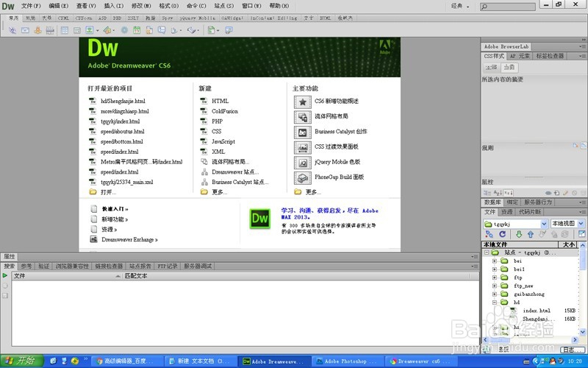Click the Media insert toolbar icon
588x368 pixels.
107,30
